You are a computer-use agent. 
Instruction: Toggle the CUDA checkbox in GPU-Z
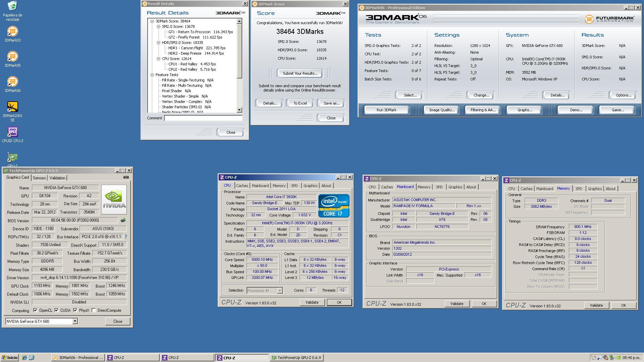coord(56,310)
